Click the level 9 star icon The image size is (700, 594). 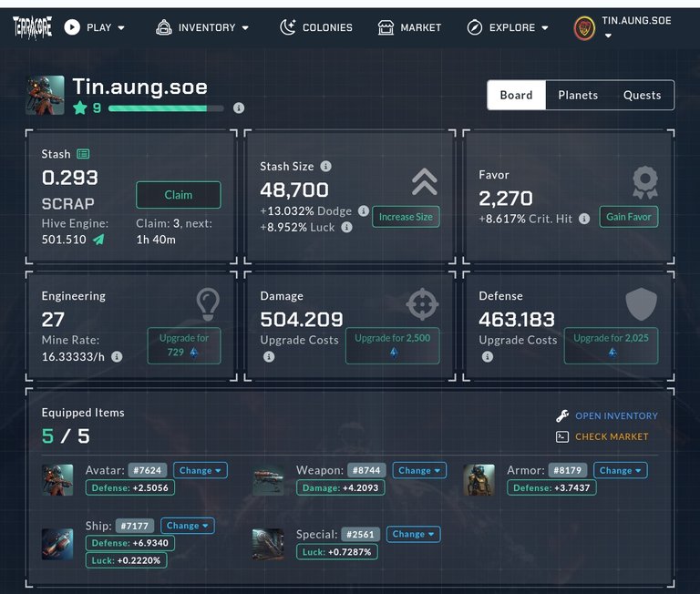80,108
